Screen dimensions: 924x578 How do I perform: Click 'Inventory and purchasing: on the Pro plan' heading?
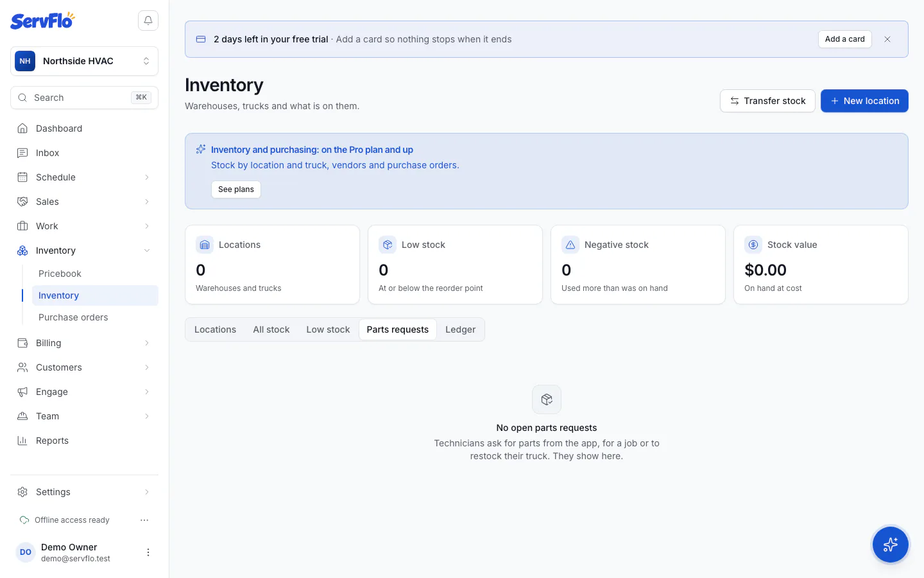(x=312, y=150)
